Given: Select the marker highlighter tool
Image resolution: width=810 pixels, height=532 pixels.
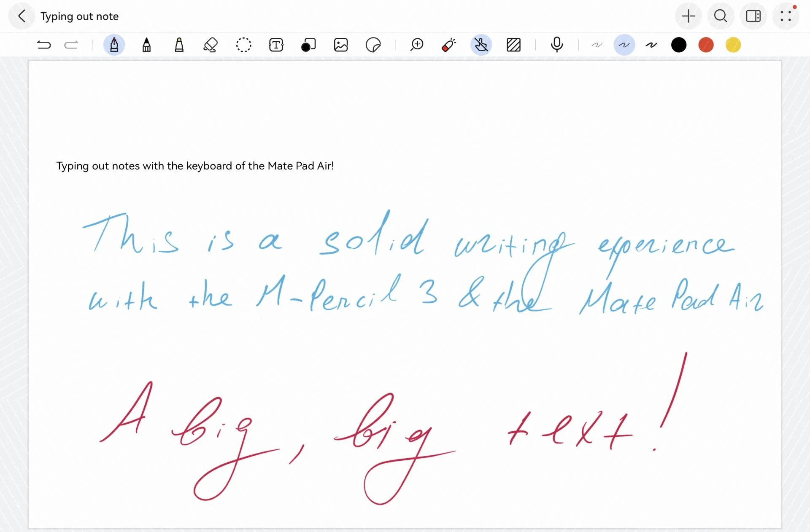Looking at the screenshot, I should tap(179, 45).
